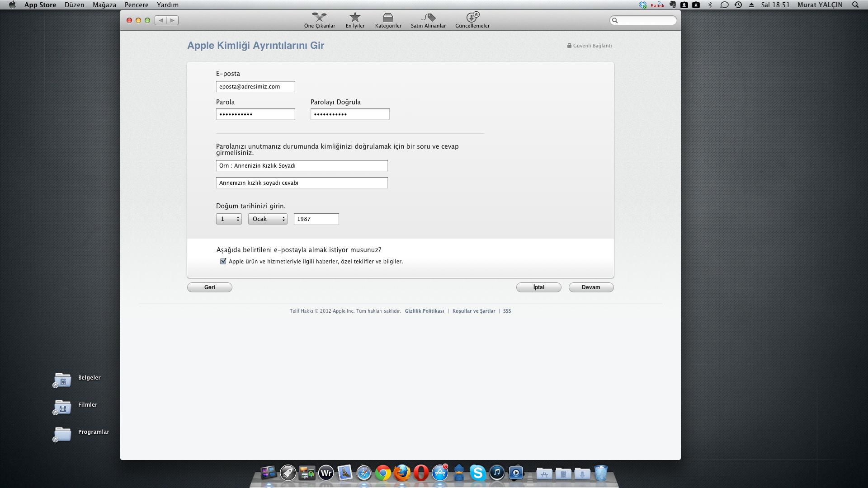
Task: Click into the E-posta field
Action: click(255, 87)
